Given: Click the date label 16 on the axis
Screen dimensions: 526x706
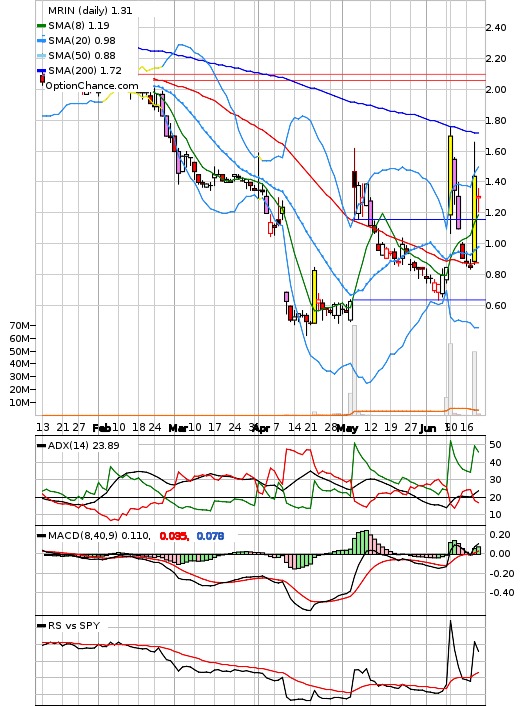Looking at the screenshot, I should click(467, 427).
